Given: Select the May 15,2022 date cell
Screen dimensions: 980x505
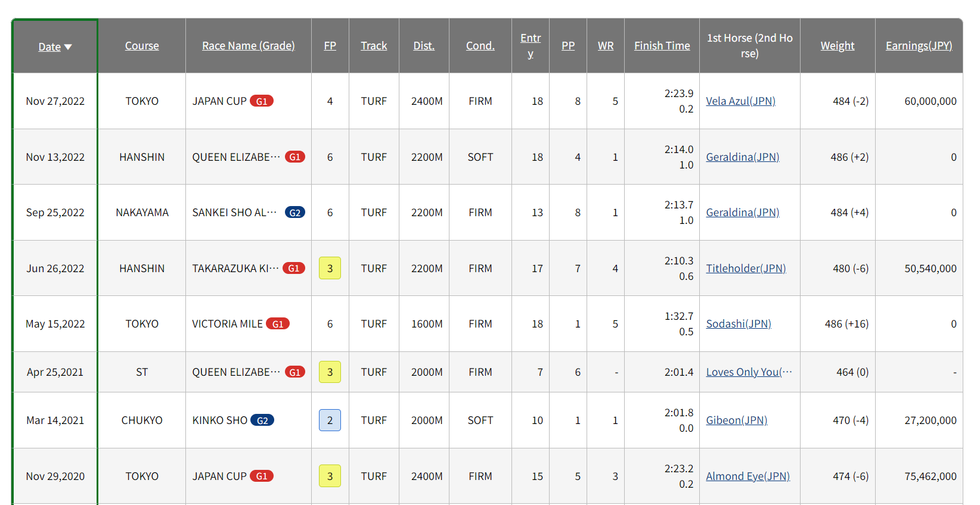Looking at the screenshot, I should 55,324.
